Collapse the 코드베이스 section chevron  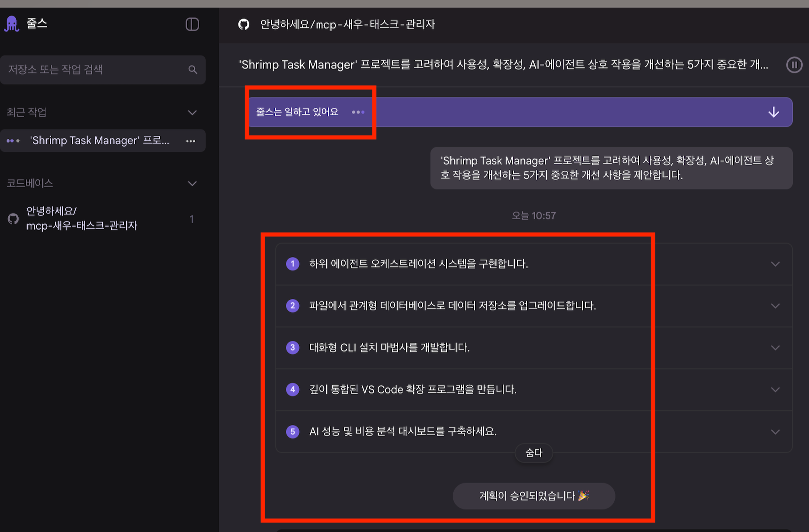(x=192, y=183)
